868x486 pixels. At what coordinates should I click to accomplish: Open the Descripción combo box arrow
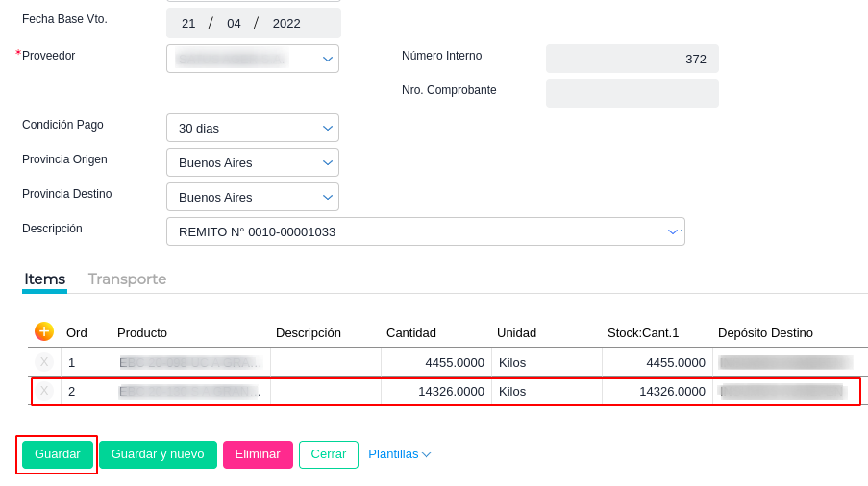click(673, 231)
